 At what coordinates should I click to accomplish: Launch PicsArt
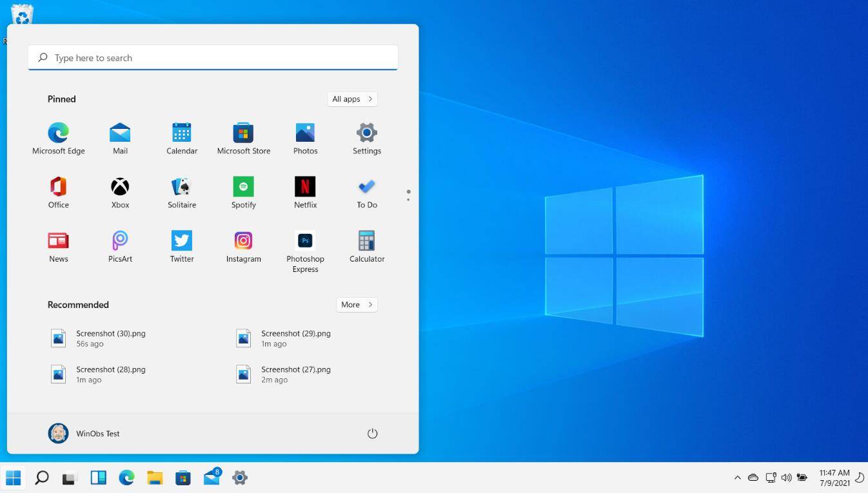pyautogui.click(x=120, y=247)
